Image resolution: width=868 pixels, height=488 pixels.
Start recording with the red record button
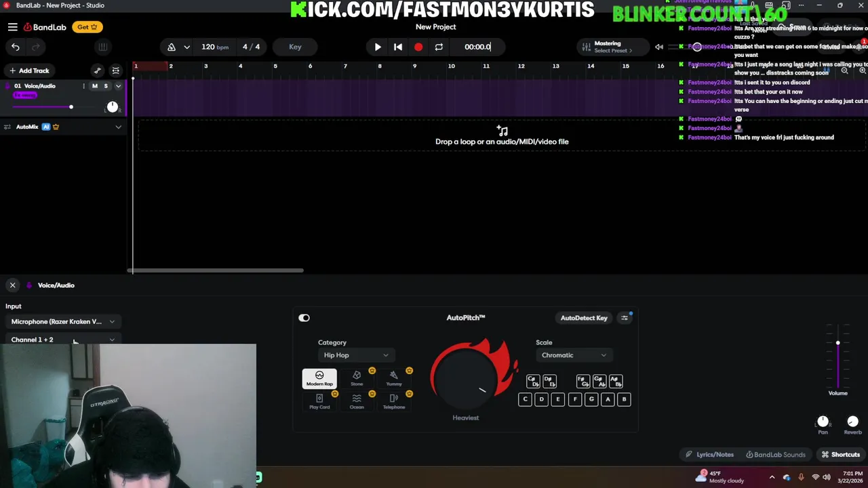418,47
